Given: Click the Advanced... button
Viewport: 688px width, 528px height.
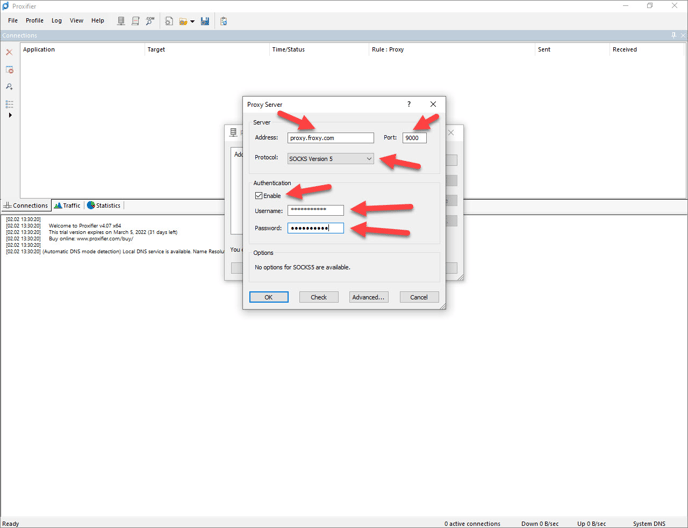Looking at the screenshot, I should (369, 297).
